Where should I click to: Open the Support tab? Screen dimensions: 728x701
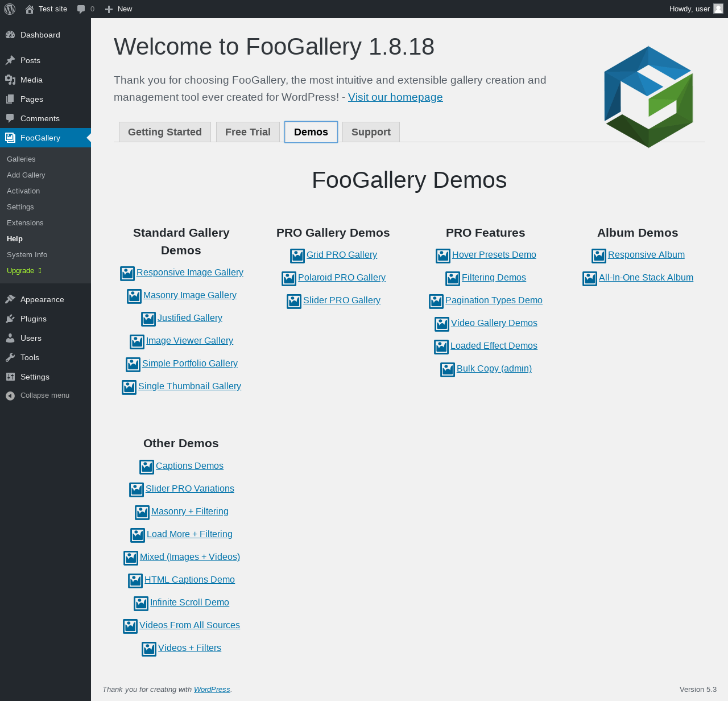371,132
